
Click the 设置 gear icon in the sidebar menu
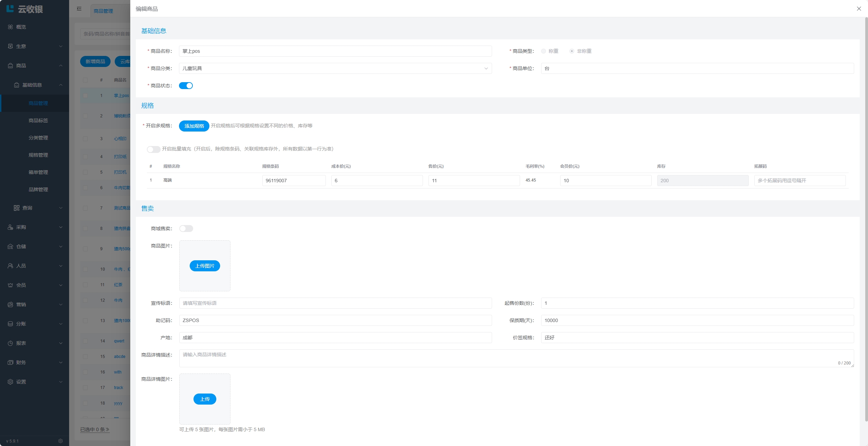10,382
